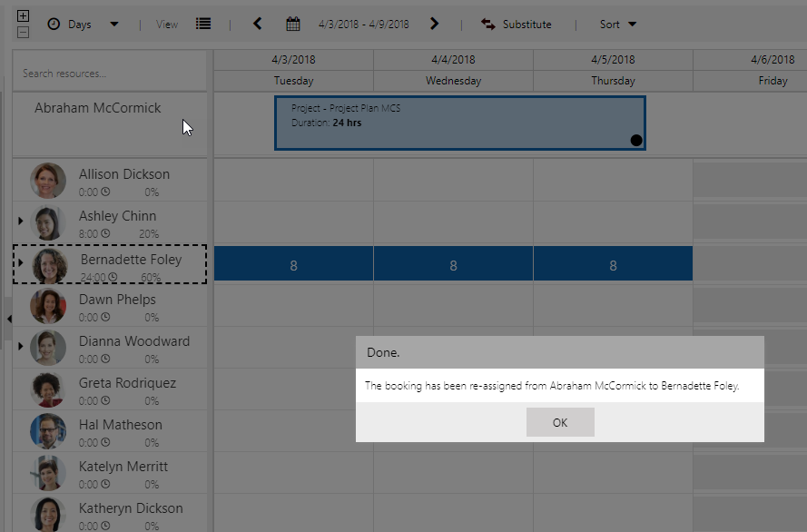
Task: Open the Days view dropdown arrow
Action: coord(113,25)
